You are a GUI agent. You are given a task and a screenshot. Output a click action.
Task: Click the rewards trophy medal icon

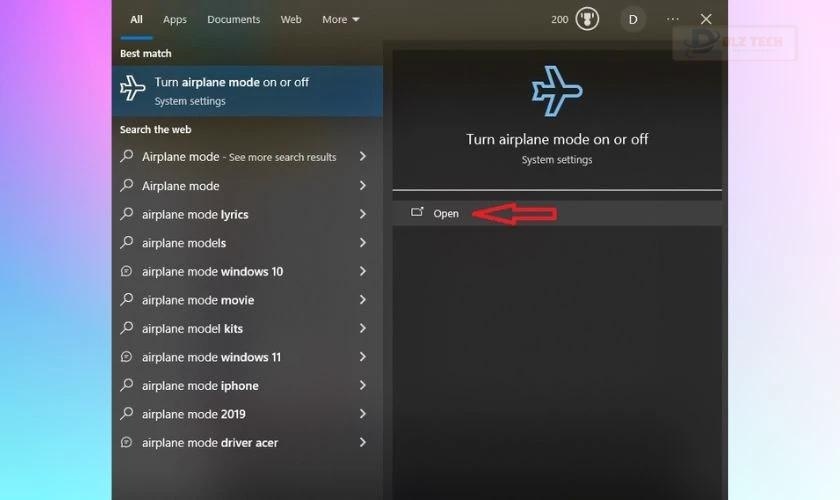[587, 19]
